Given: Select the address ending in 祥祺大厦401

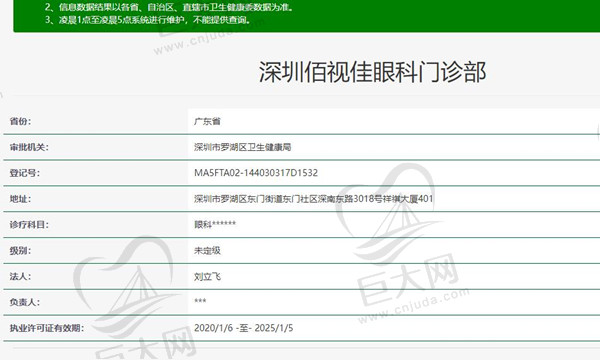Looking at the screenshot, I should 313,199.
